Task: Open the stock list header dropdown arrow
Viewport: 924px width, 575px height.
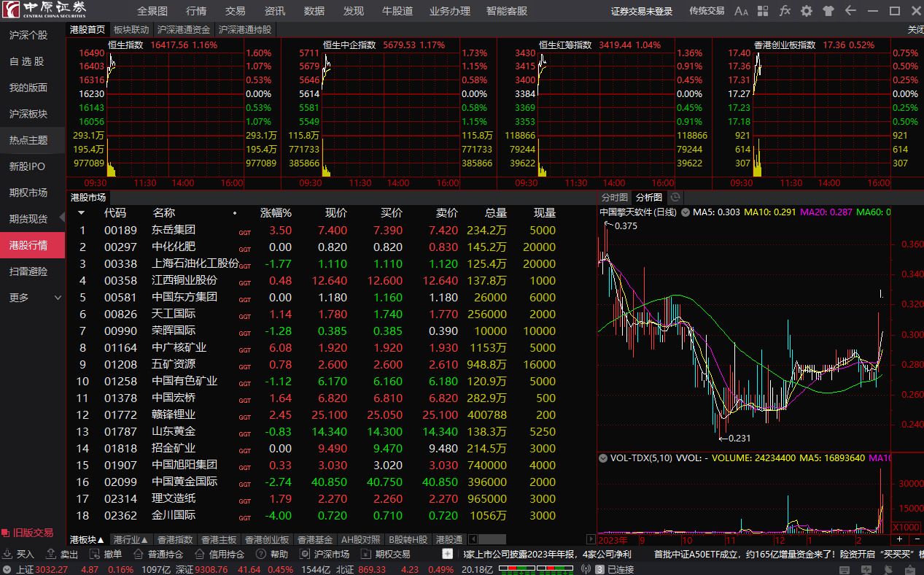Action: click(x=82, y=213)
